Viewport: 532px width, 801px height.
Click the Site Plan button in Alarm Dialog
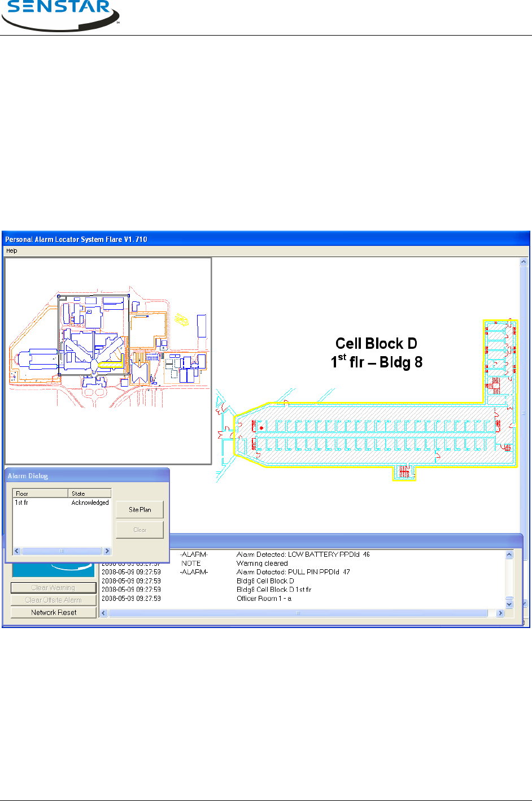(139, 509)
